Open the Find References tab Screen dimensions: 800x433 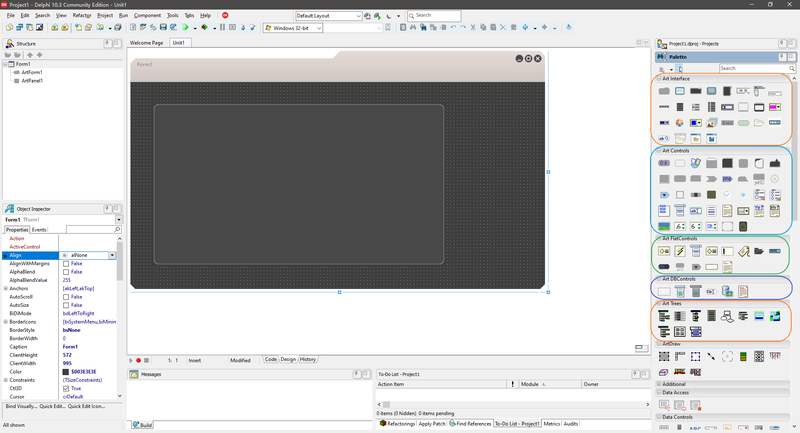click(x=470, y=424)
